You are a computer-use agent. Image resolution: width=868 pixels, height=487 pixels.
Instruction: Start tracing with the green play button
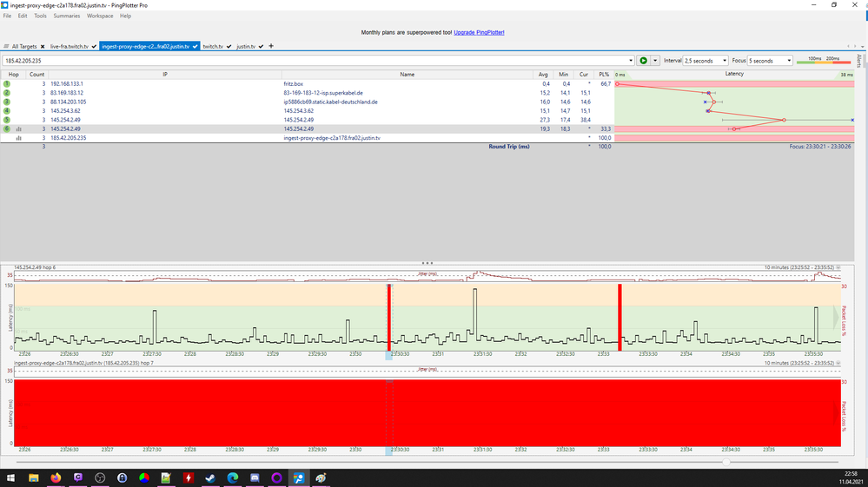(x=643, y=61)
